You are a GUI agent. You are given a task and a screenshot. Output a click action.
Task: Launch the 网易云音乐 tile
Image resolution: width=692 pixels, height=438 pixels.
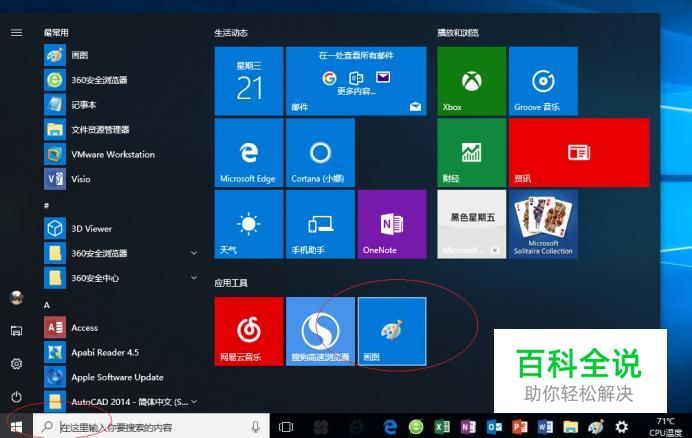pyautogui.click(x=249, y=331)
